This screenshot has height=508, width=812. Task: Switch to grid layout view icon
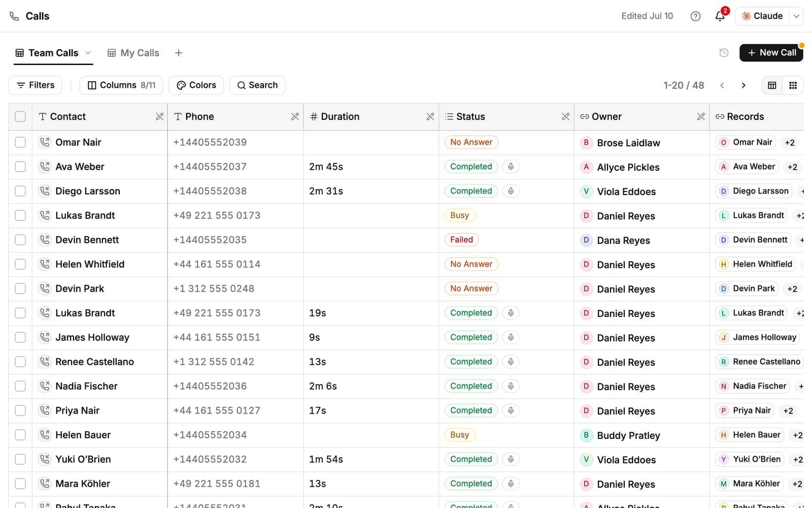click(x=793, y=85)
